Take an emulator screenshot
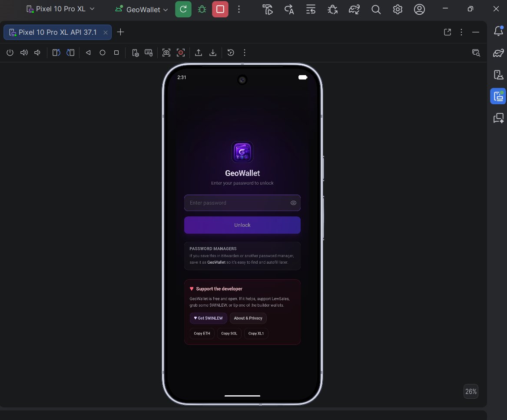The width and height of the screenshot is (507, 420). click(166, 53)
